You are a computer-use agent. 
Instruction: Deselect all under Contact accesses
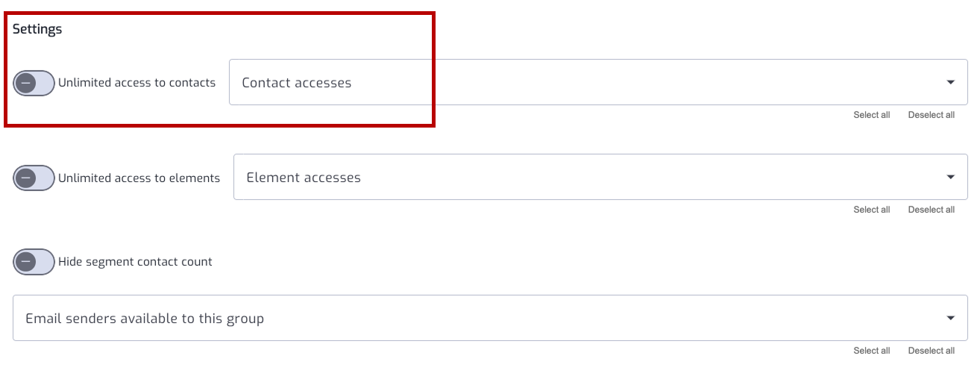(x=931, y=115)
